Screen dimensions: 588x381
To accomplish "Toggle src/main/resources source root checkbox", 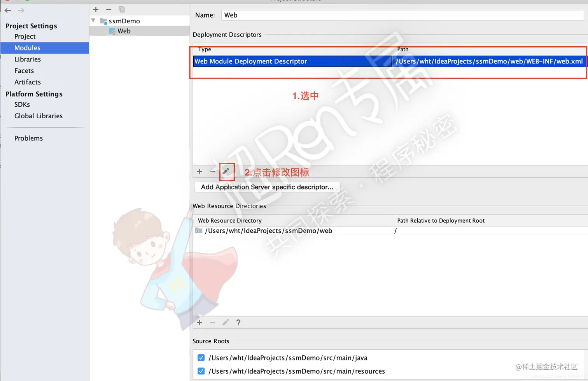I will 201,371.
